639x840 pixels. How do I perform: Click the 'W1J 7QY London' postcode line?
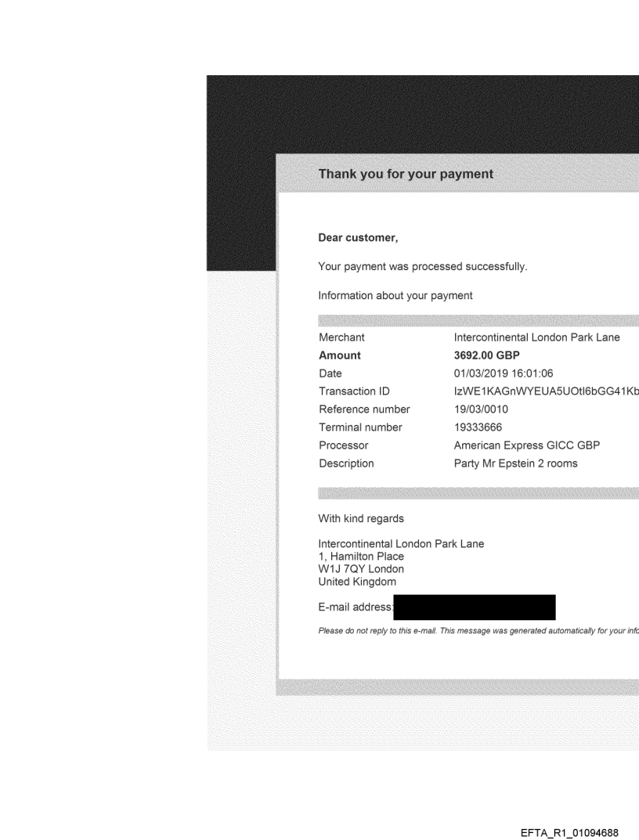(361, 569)
